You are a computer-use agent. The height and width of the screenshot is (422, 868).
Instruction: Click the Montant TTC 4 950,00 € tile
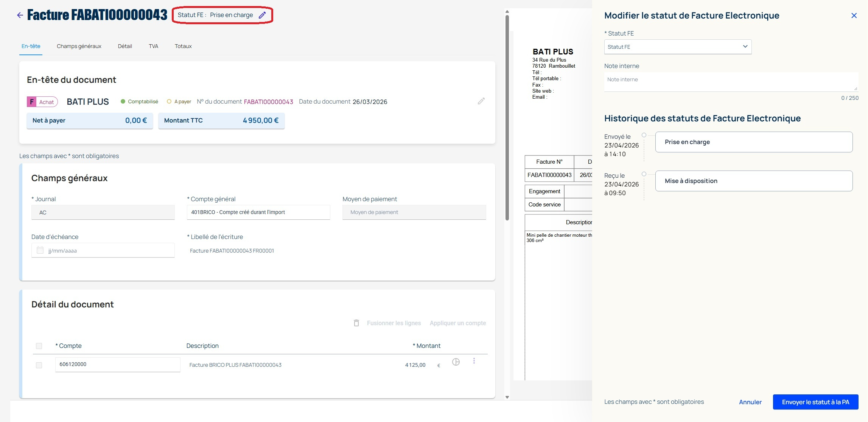[x=221, y=121]
